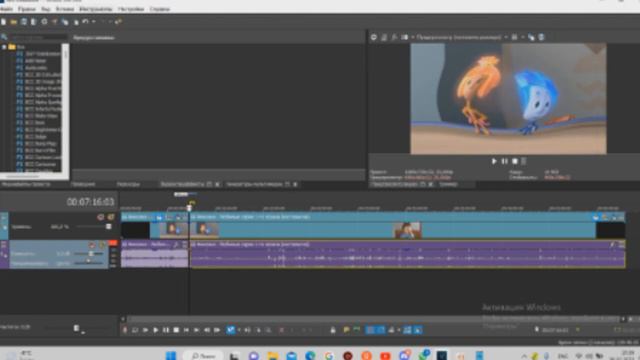This screenshot has width=640, height=360.
Task: Open the Вид menu
Action: tap(46, 9)
